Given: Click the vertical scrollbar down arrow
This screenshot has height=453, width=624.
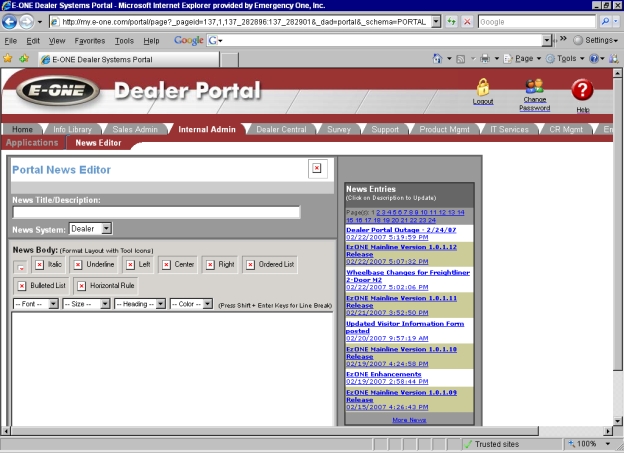Looking at the screenshot, I should click(x=617, y=421).
